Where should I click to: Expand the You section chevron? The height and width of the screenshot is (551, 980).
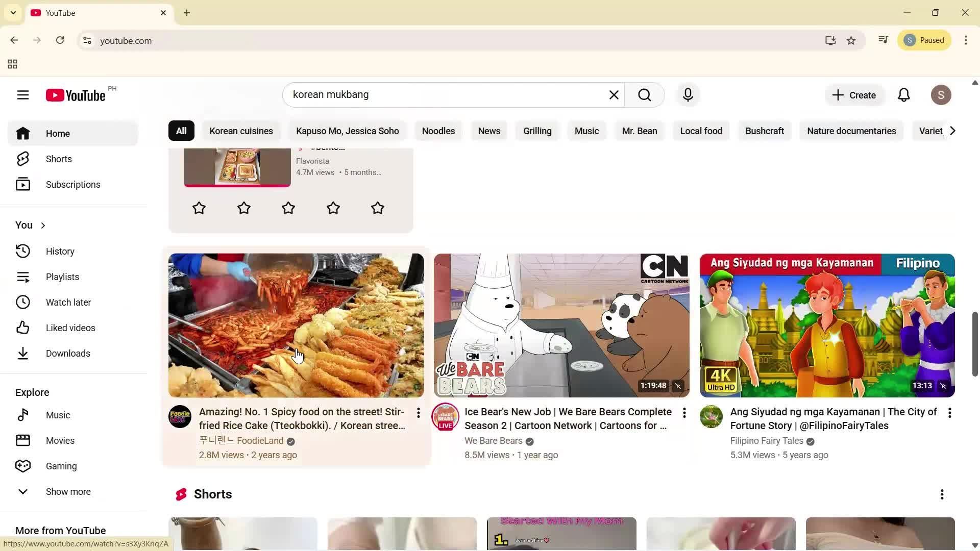tap(42, 224)
